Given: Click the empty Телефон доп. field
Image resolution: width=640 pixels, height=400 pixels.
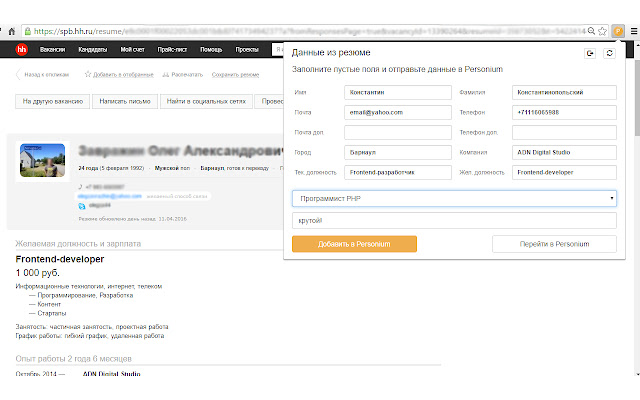Looking at the screenshot, I should [x=564, y=132].
